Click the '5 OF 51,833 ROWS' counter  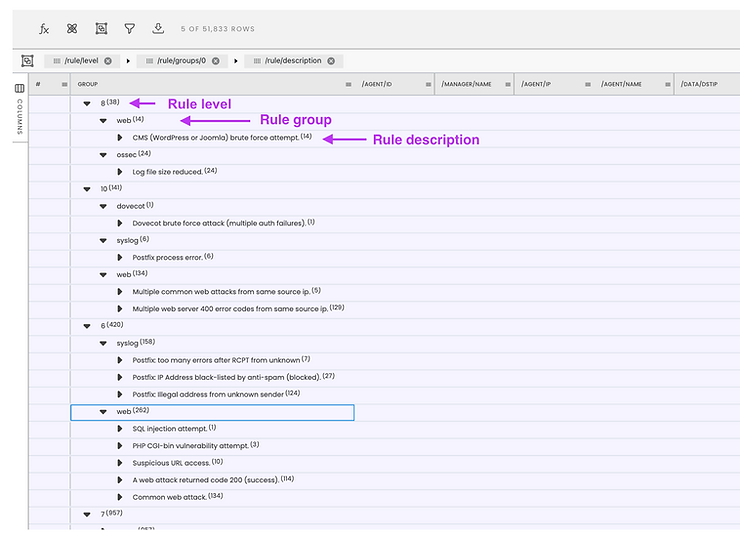[218, 29]
